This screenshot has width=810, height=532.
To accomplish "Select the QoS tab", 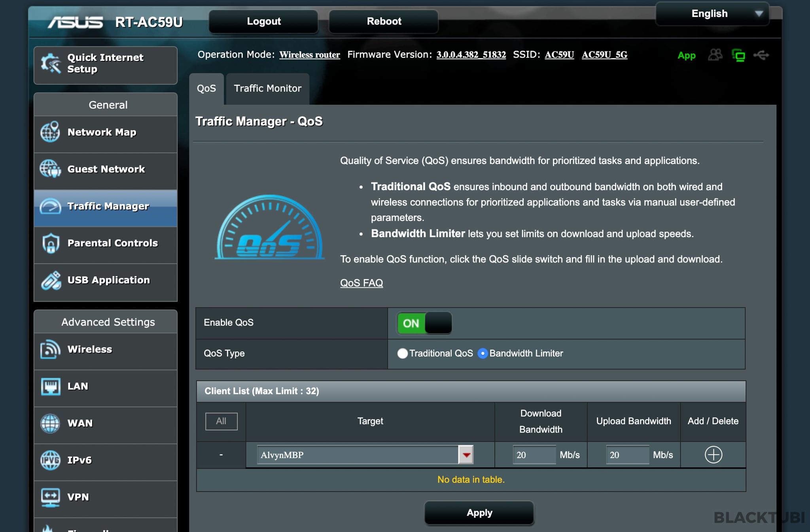I will (206, 88).
